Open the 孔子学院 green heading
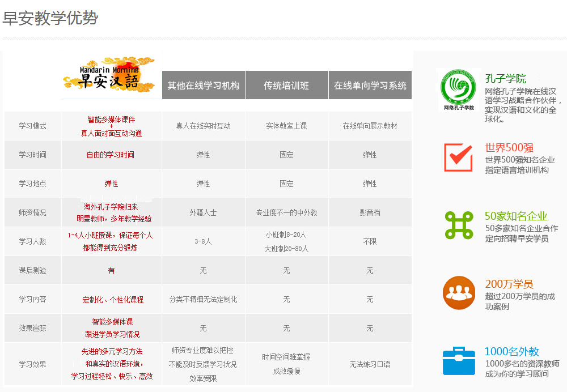Screen dimensions: 567x392 505,78
